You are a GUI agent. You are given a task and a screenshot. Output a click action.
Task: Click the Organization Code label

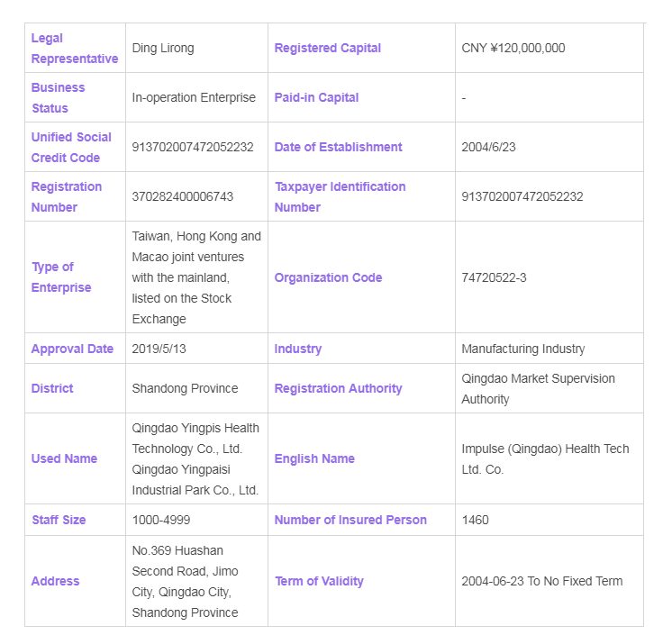tap(328, 277)
